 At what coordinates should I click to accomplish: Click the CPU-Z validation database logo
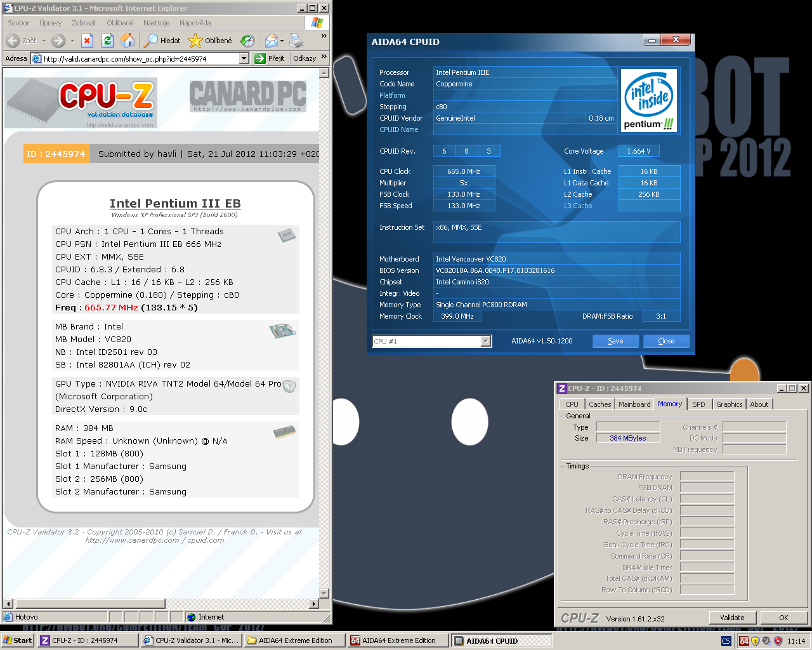point(81,102)
